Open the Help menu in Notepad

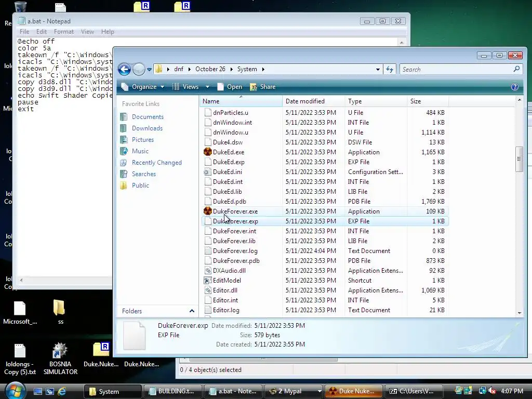click(108, 32)
